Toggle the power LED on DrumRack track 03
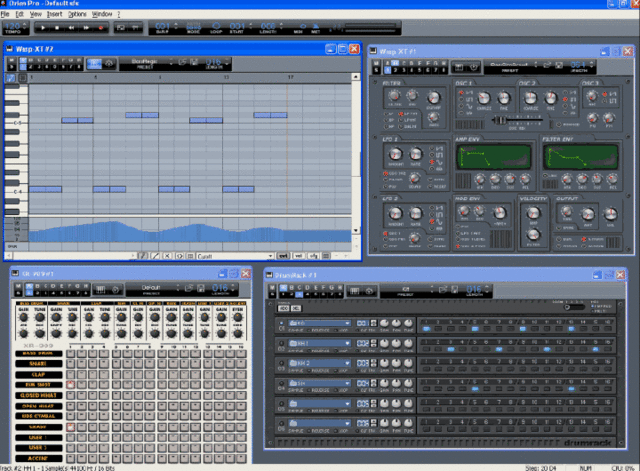 pos(281,363)
